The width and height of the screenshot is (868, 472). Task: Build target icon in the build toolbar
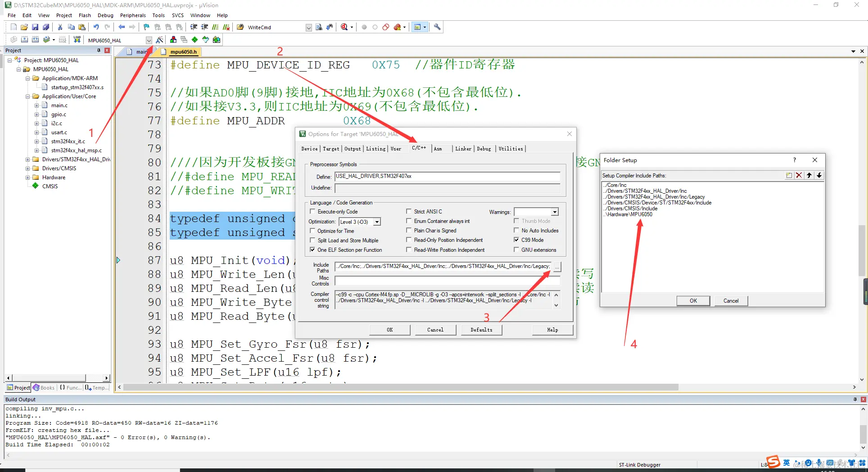[24, 40]
